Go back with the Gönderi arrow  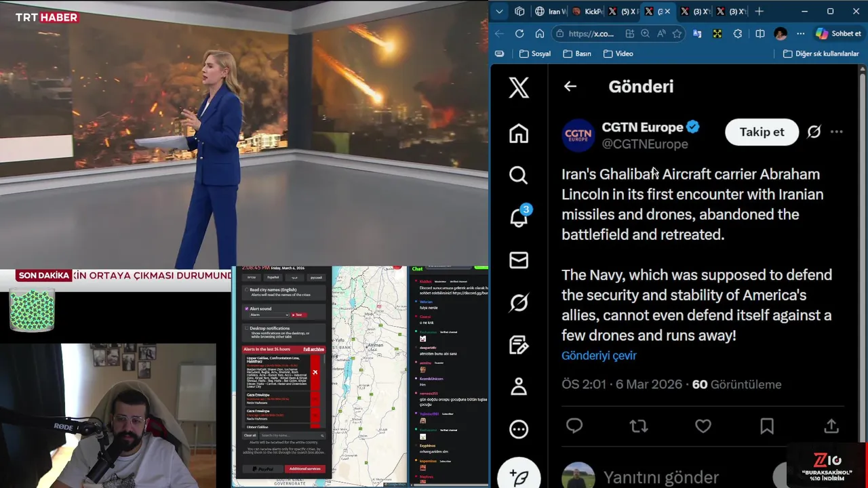coord(570,86)
